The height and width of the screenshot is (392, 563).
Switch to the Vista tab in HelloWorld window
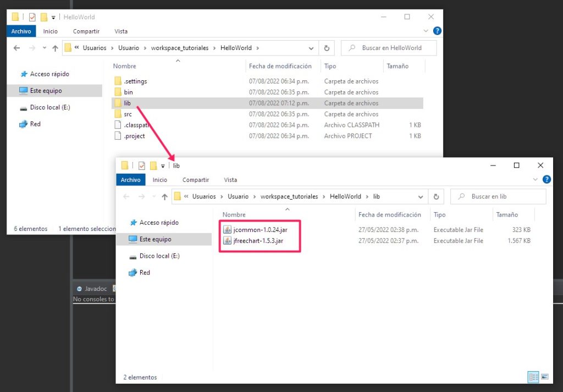click(x=121, y=31)
